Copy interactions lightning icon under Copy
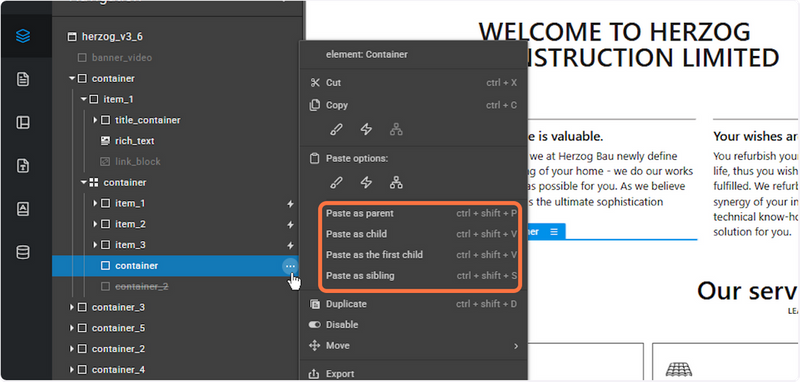Viewport: 800px width, 382px height. 366,130
